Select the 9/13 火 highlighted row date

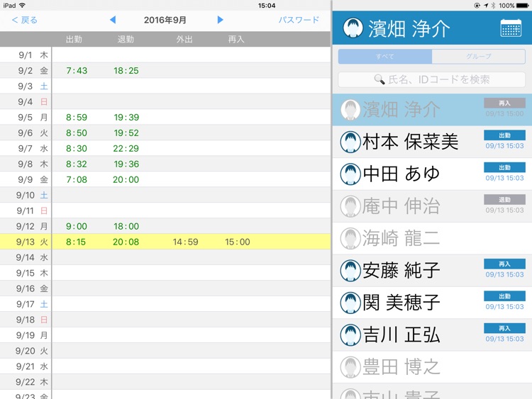click(32, 242)
